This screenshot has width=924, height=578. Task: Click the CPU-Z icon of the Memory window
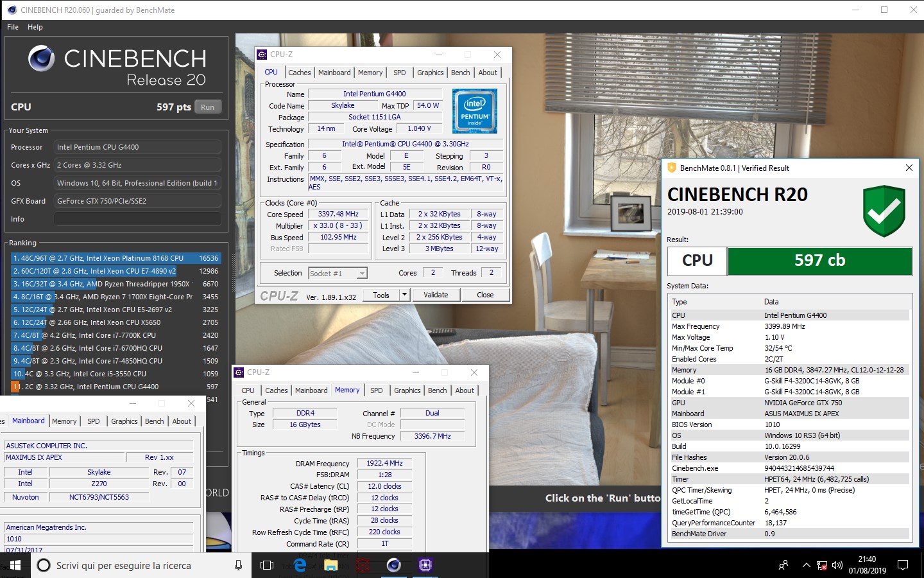coord(239,372)
